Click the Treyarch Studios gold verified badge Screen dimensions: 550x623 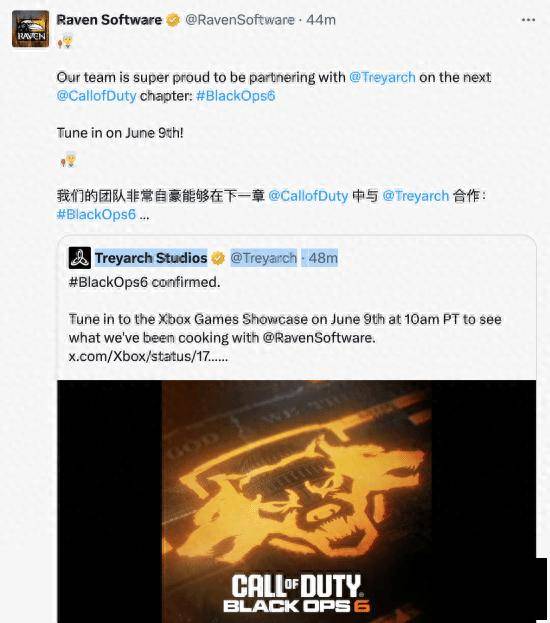[x=218, y=258]
